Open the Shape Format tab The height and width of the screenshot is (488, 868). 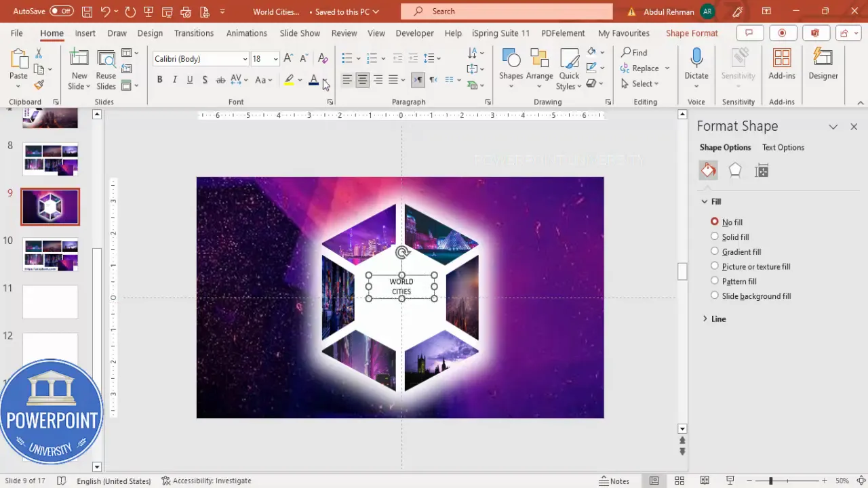coord(692,33)
